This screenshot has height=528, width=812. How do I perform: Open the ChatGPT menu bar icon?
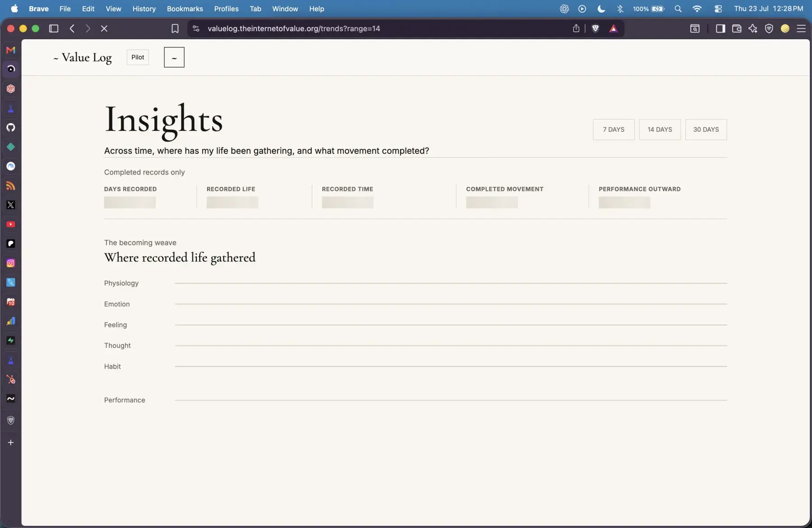564,9
